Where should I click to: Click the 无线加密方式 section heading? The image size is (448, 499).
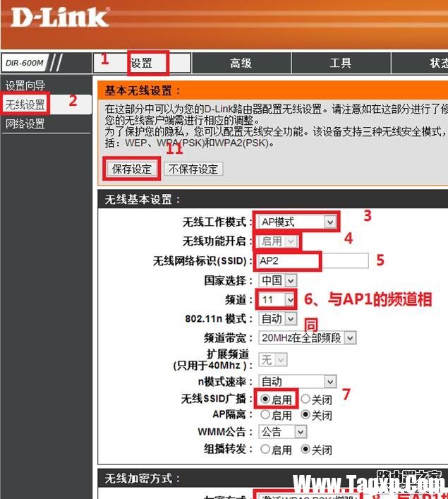tap(142, 479)
